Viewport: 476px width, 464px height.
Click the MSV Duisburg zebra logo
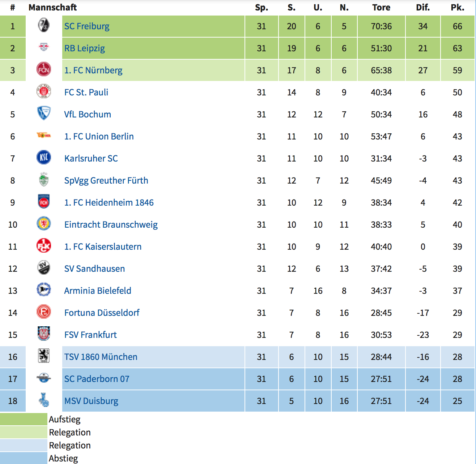pos(44,400)
